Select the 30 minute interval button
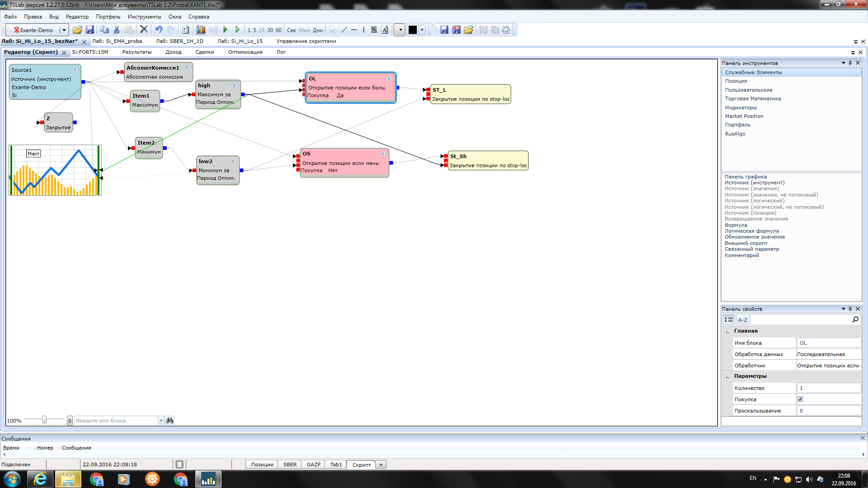Screen dimensions: 868x488 pyautogui.click(x=270, y=30)
